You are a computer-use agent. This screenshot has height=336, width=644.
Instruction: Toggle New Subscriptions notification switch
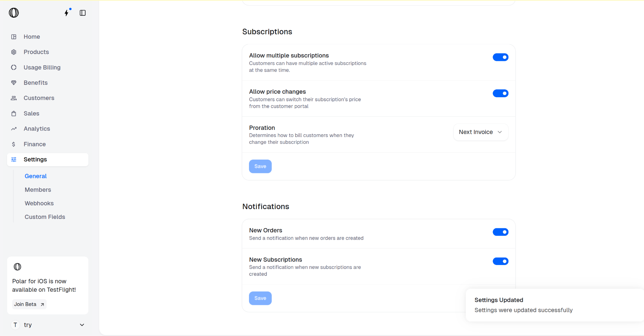pos(500,261)
